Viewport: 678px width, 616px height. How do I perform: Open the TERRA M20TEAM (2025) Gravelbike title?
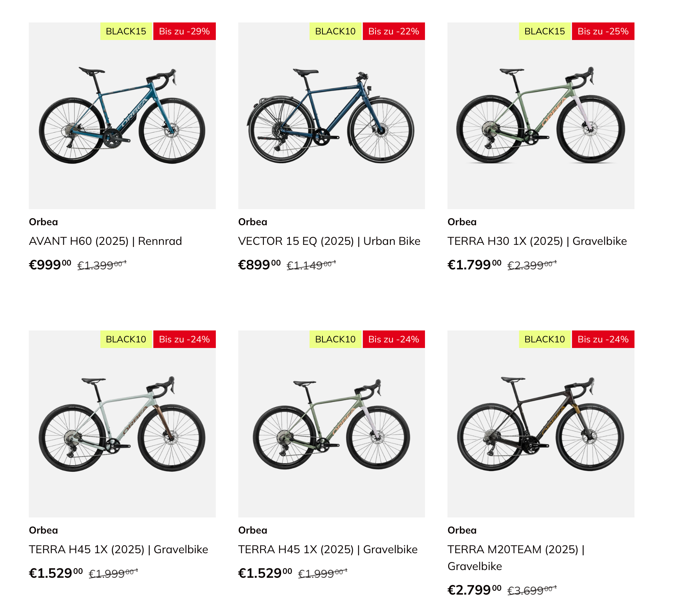point(516,550)
